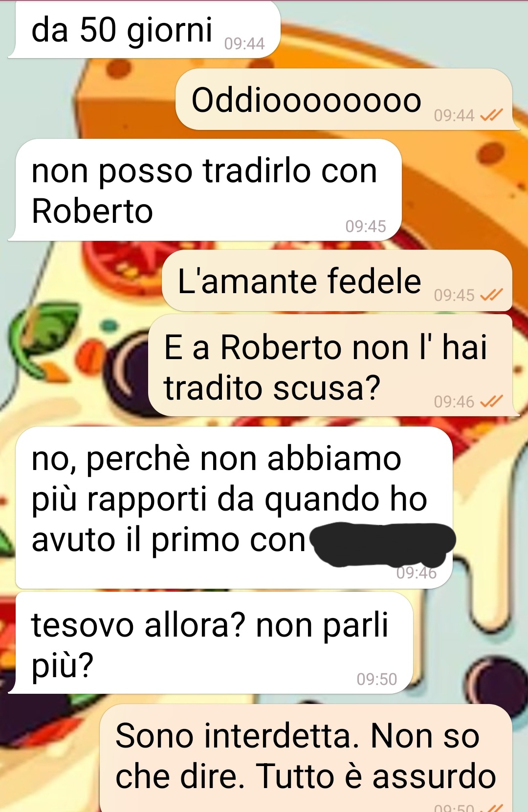The width and height of the screenshot is (528, 812).
Task: Click the partially visible ticks under 'Tutto è assurdo'
Action: [x=491, y=808]
